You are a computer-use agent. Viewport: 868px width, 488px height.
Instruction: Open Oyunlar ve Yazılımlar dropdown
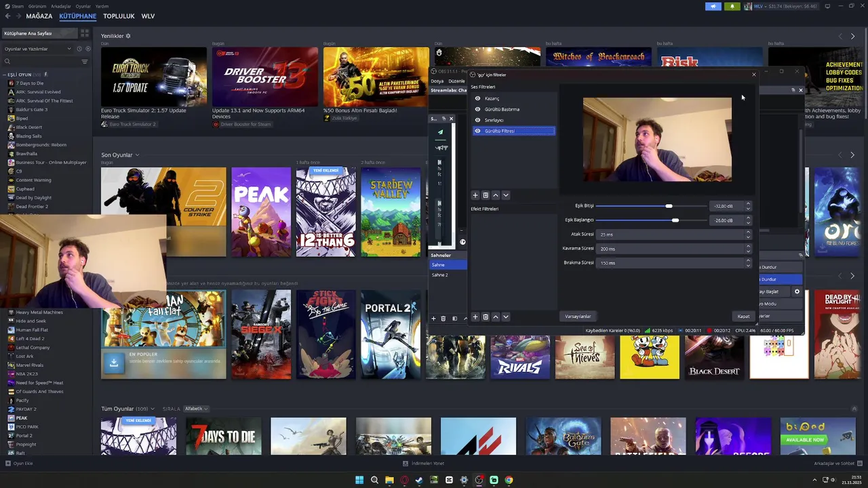click(37, 49)
